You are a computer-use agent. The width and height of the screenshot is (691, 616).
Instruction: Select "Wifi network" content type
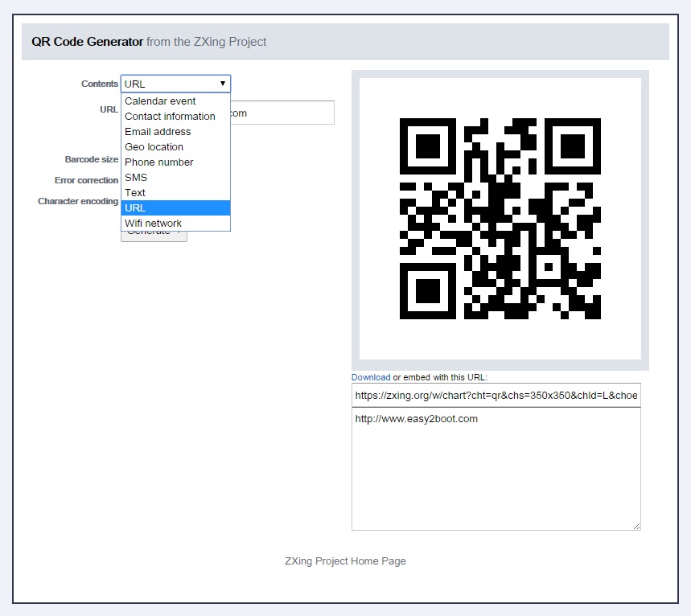tap(153, 223)
